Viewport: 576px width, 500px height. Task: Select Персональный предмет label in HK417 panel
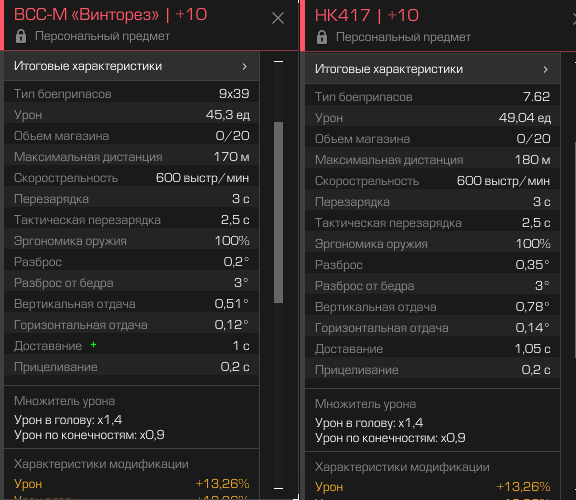(x=403, y=37)
